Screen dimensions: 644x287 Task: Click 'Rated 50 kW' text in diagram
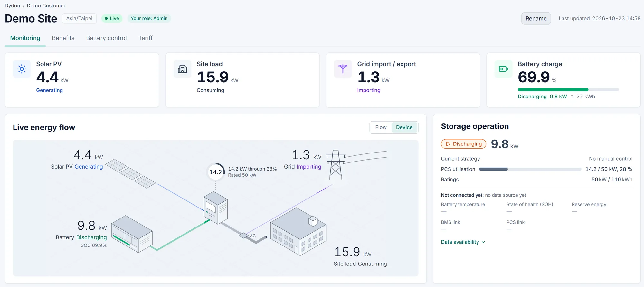[x=242, y=175]
